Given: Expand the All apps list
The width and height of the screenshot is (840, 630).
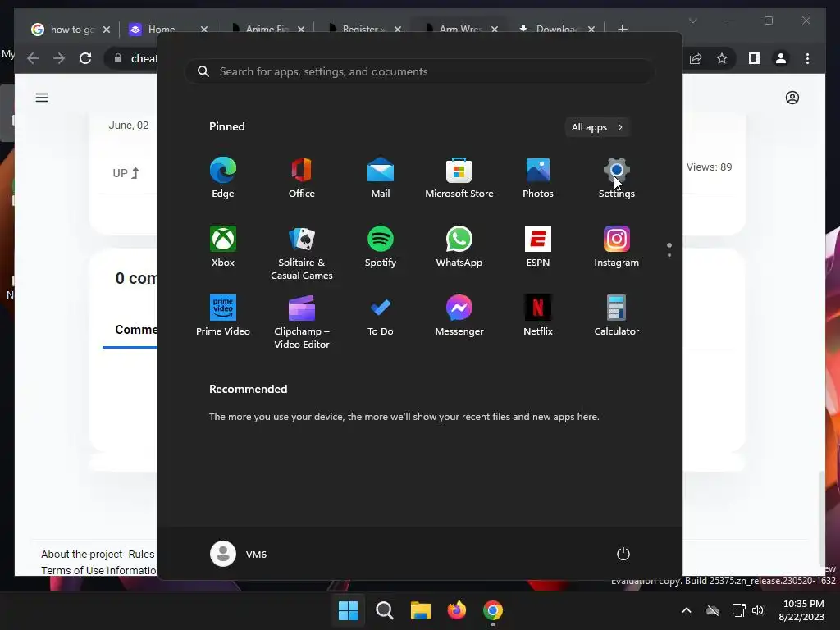Looking at the screenshot, I should point(597,127).
